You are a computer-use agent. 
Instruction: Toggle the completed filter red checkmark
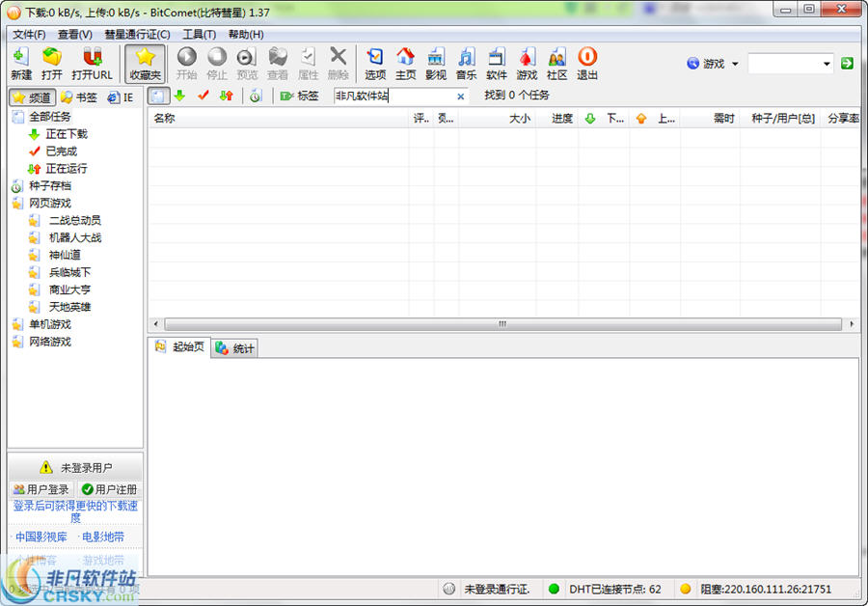[203, 96]
